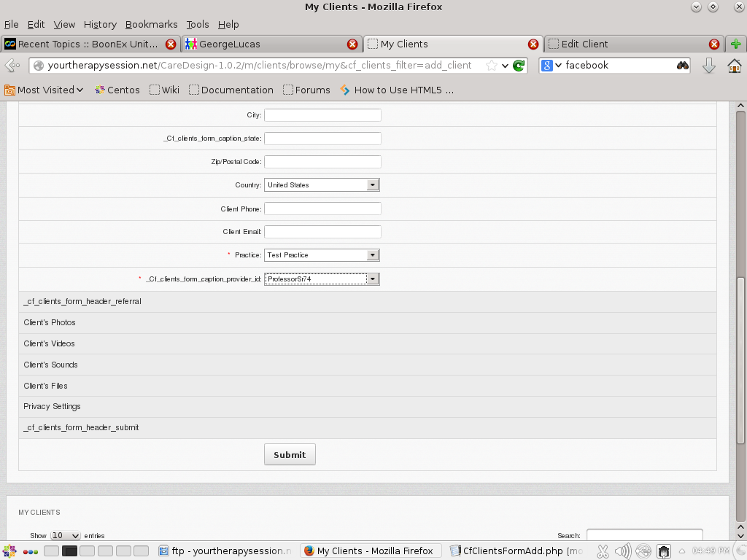Open the Bookmarks menu
747x560 pixels.
point(151,24)
